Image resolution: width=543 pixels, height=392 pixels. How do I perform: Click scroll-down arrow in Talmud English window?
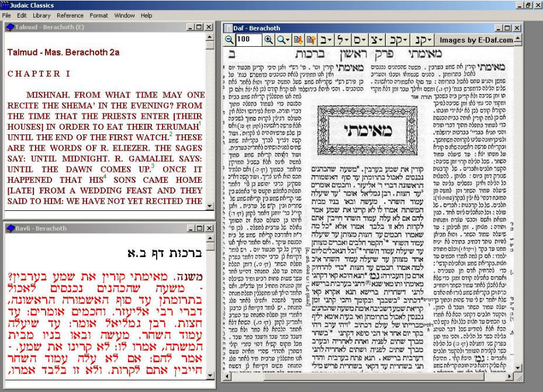point(209,206)
